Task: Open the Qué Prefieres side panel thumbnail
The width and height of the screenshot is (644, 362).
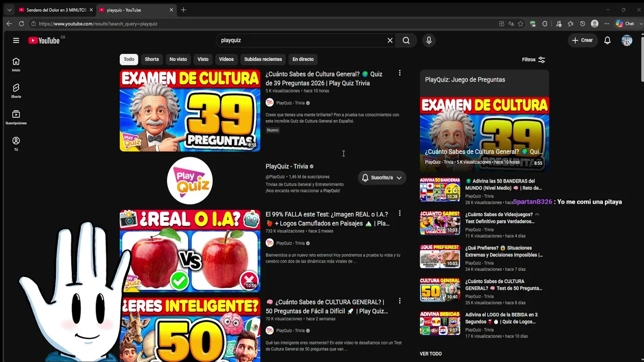Action: tap(440, 256)
